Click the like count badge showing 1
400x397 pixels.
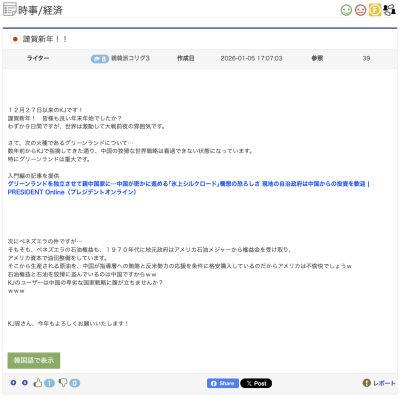tap(49, 383)
